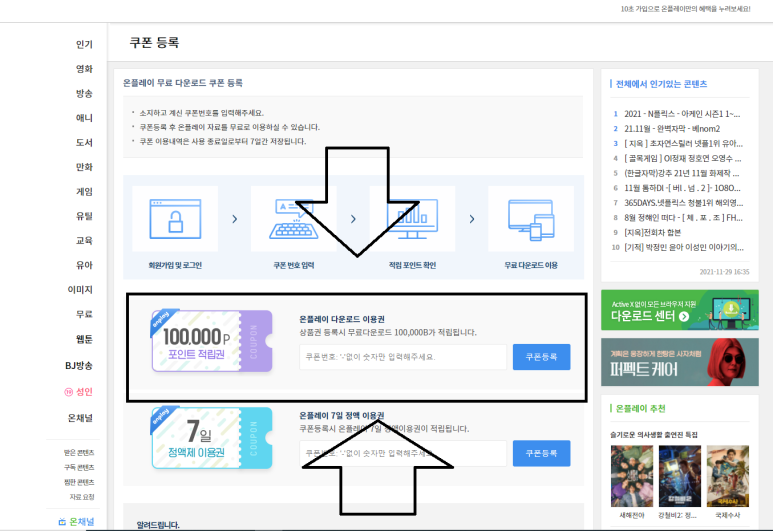773x531 pixels.
Task: Click 쿠폰등록 button for download coupon
Action: coord(541,357)
